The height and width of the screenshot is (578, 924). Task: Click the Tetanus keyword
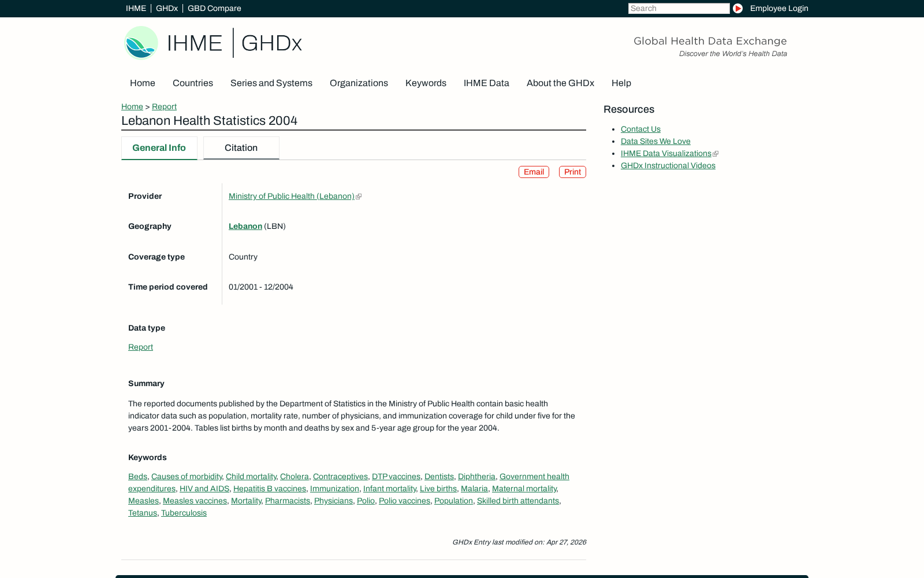point(143,513)
